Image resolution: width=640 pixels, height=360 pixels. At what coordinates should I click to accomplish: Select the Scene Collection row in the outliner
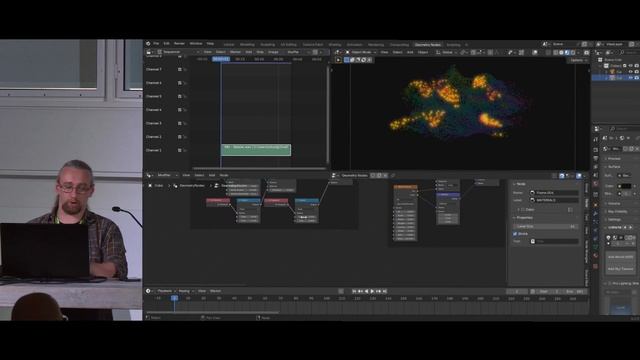613,60
